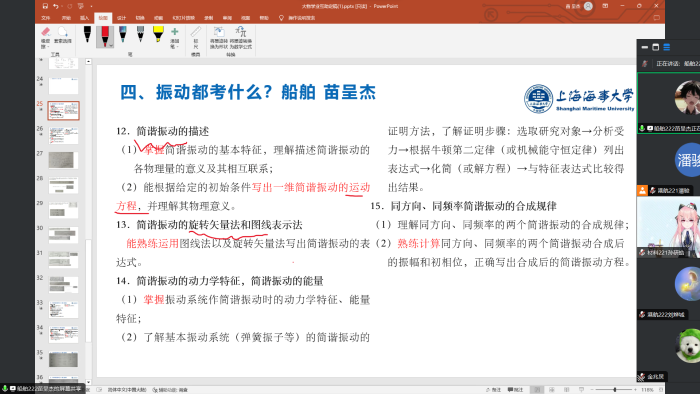
Task: Switch to the Insert ribbon tab
Action: pos(84,18)
